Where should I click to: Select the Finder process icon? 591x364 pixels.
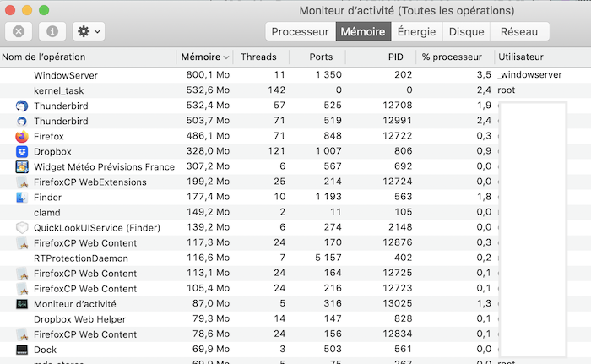pyautogui.click(x=22, y=198)
